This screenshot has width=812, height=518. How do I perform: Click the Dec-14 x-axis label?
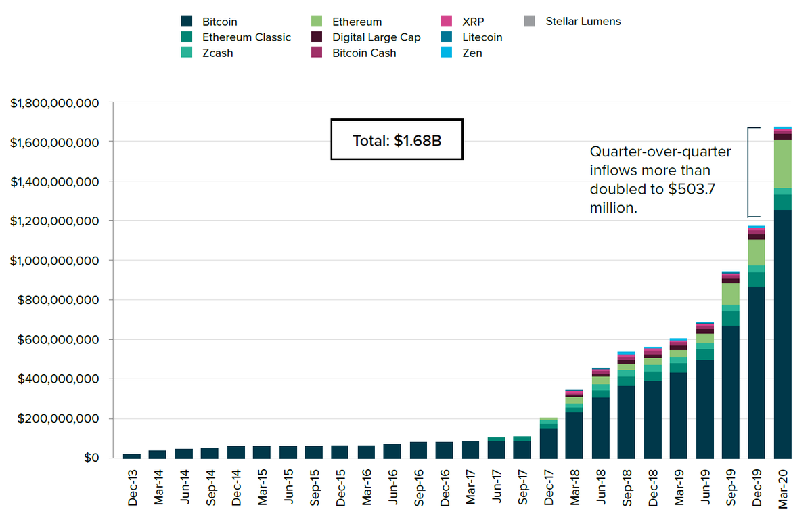(236, 487)
